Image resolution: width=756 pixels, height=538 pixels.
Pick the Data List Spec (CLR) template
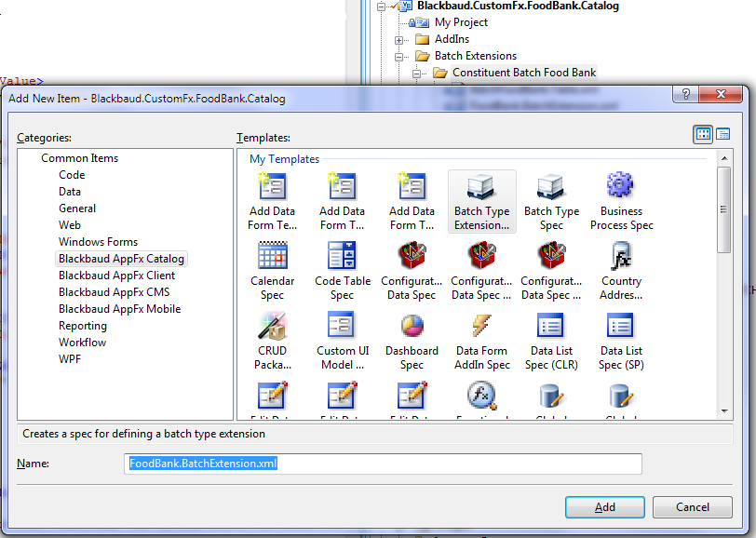pos(551,342)
